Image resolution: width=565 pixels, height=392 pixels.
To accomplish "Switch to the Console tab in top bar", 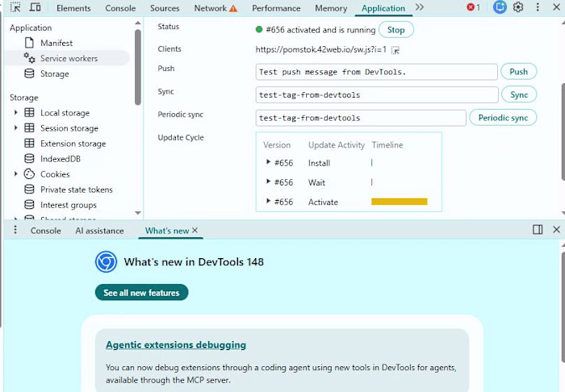I will (x=120, y=8).
